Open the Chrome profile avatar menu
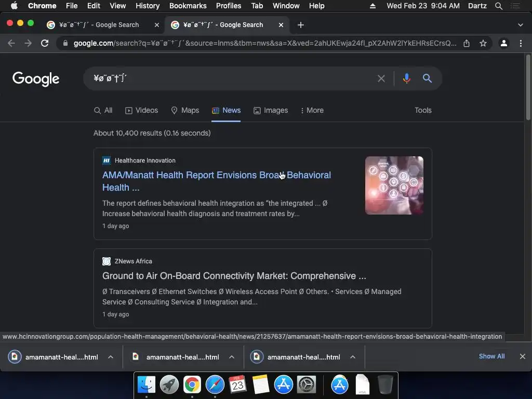This screenshot has width=532, height=399. tap(504, 43)
